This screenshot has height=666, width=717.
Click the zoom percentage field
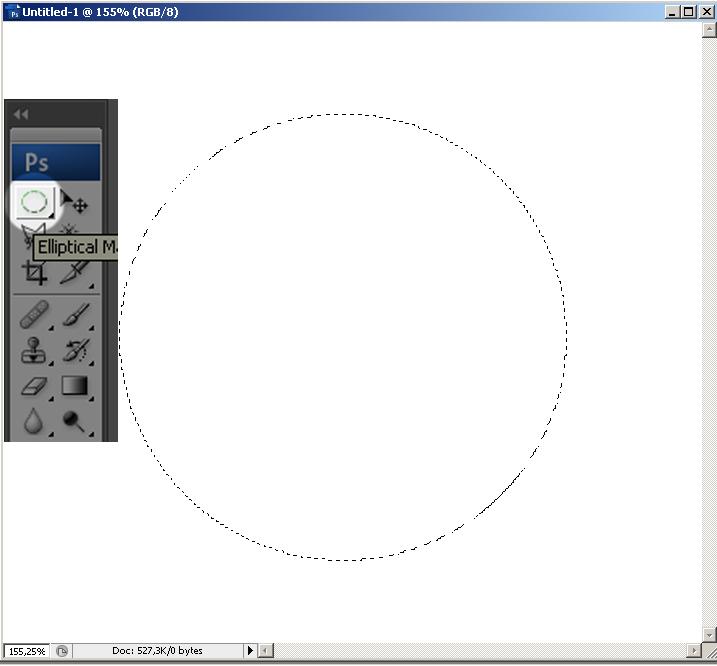click(27, 651)
